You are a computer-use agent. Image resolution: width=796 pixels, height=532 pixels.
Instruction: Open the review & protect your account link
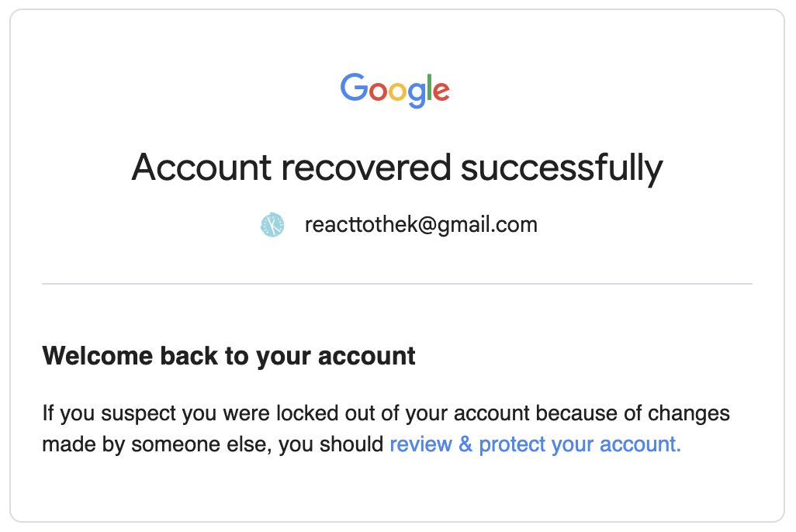pos(535,444)
